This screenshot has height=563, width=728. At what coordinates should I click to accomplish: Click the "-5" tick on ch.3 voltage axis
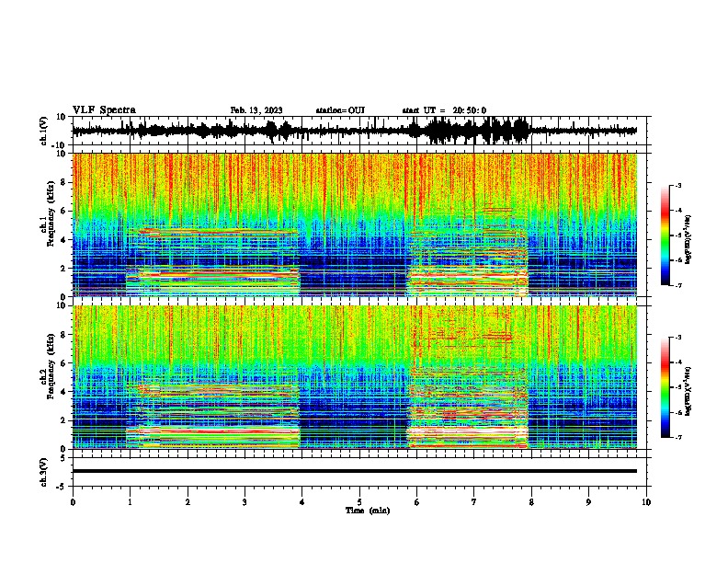click(x=63, y=487)
